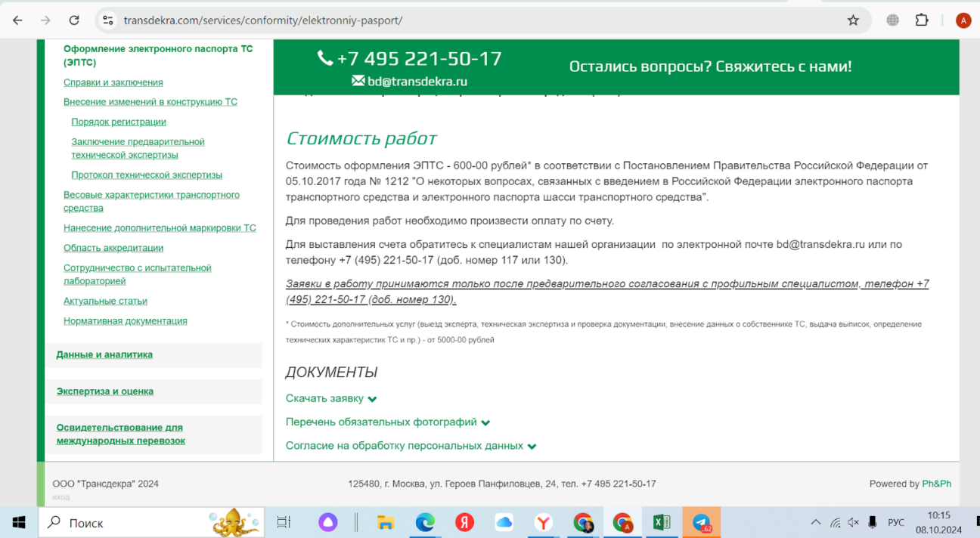Bookmark this page with the star icon
The width and height of the screenshot is (980, 538).
click(x=853, y=20)
